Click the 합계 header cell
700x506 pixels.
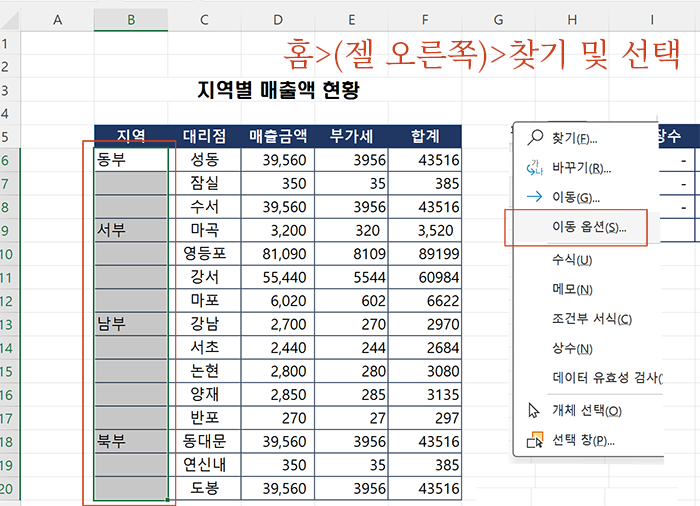(425, 136)
